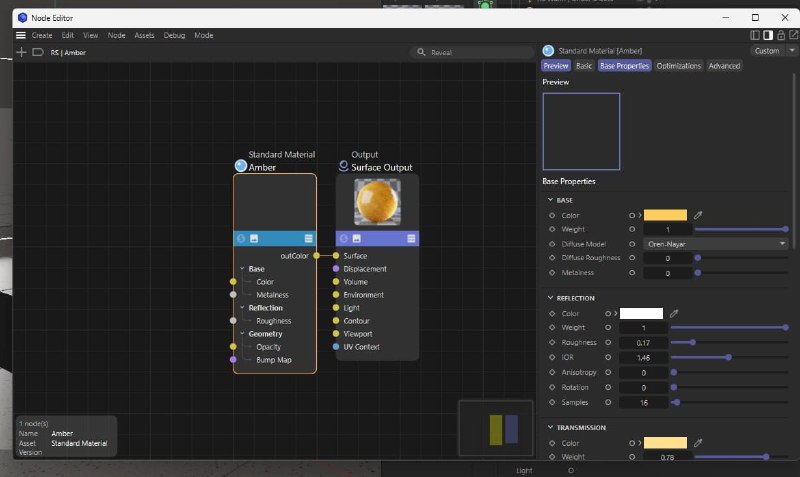Click the Custom layout button
800x477 pixels.
coord(767,51)
